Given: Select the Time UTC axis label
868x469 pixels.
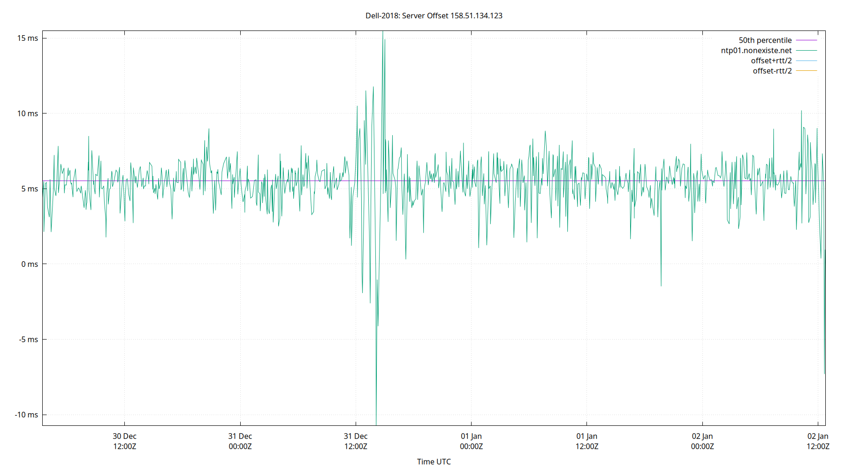Looking at the screenshot, I should pos(434,461).
